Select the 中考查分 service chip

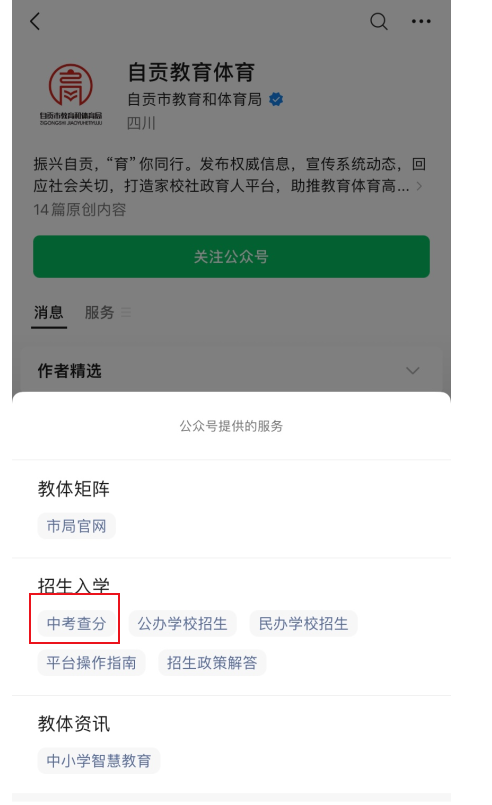coord(77,623)
